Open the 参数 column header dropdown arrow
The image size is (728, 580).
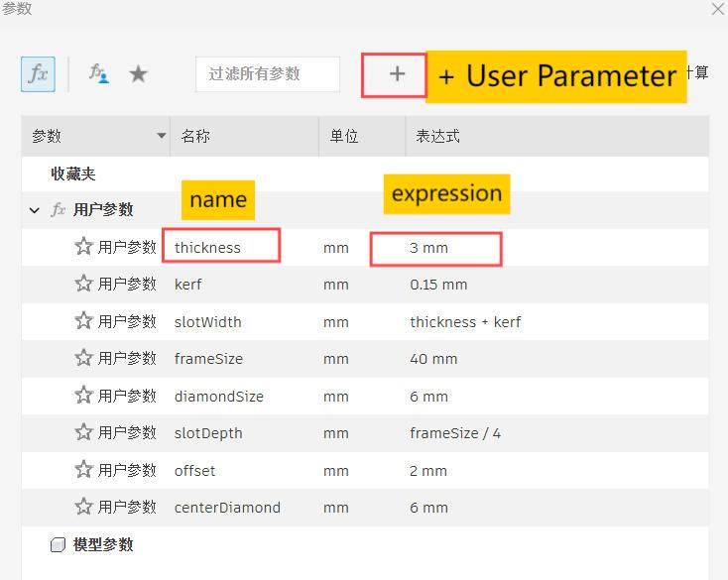161,136
